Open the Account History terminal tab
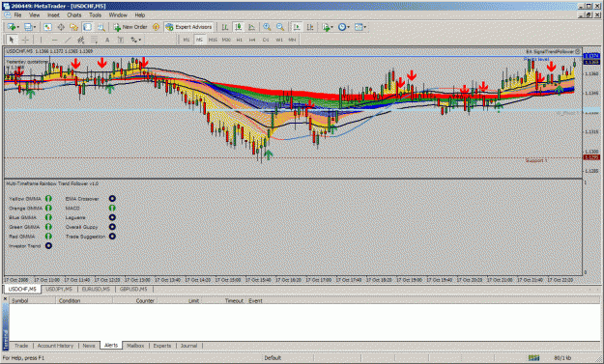Screen dimensions: 604x364 click(55, 346)
